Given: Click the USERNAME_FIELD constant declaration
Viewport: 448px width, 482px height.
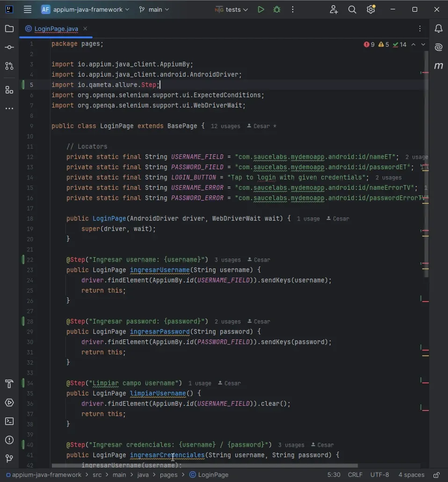Looking at the screenshot, I should (x=197, y=157).
